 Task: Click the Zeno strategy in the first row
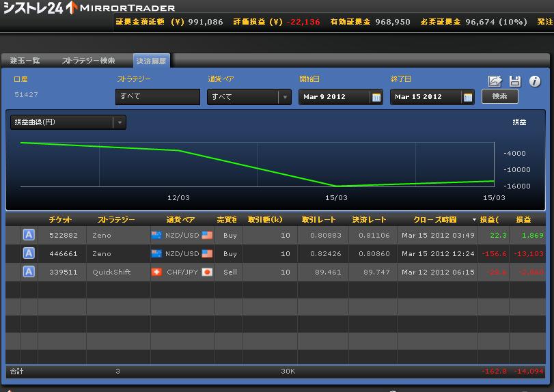(x=101, y=235)
